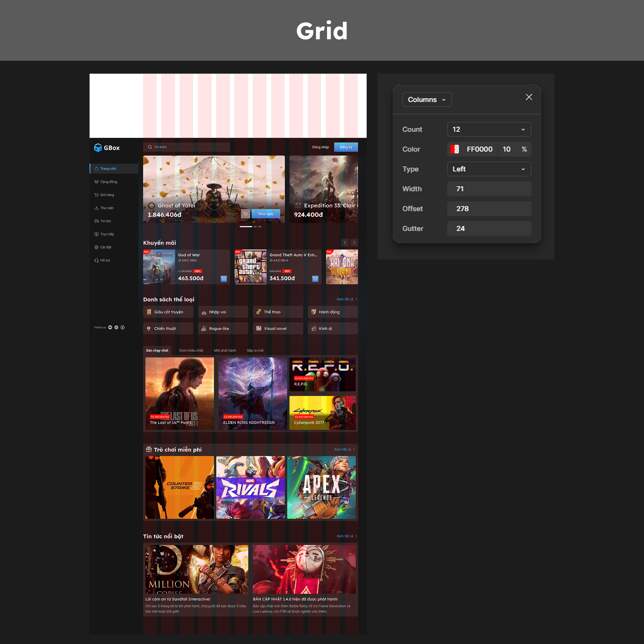Click the search magnifier icon
The width and height of the screenshot is (644, 644).
[150, 147]
